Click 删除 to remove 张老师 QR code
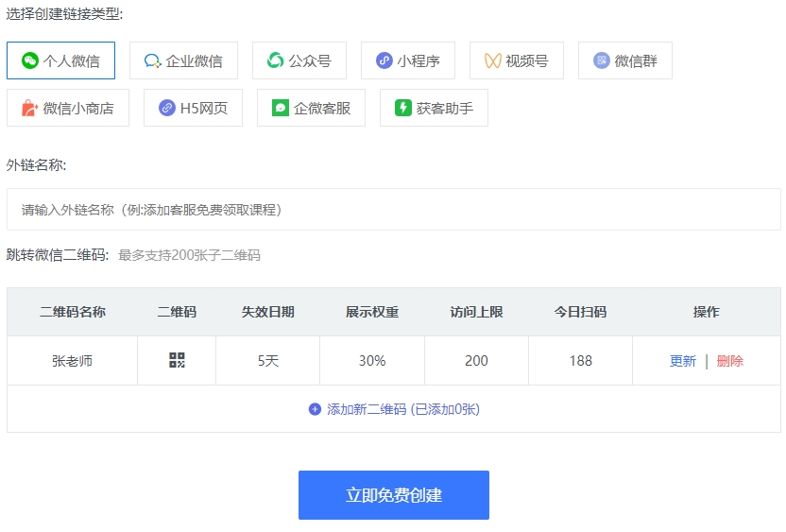 click(730, 361)
